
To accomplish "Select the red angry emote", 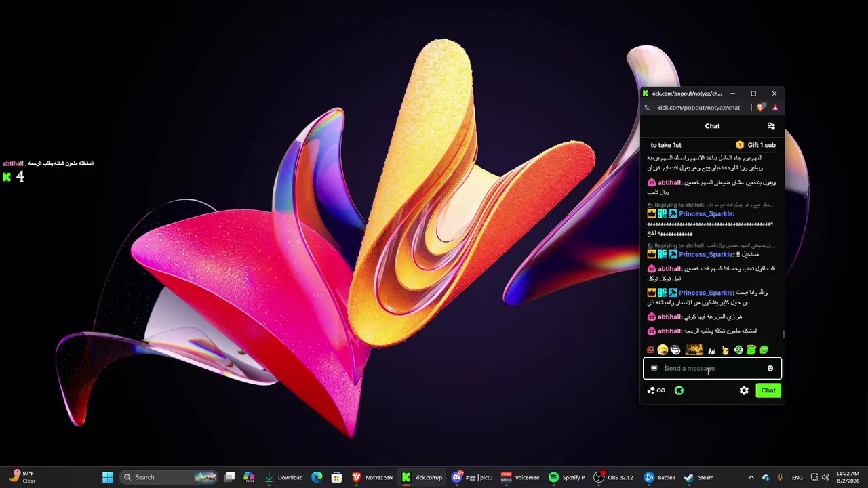I will [651, 350].
